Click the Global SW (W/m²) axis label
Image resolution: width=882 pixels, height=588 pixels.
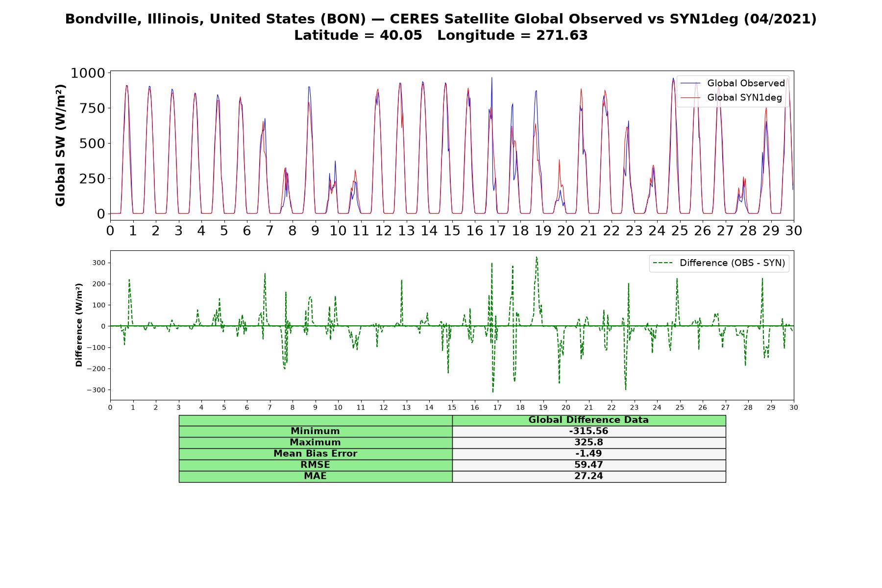point(60,145)
